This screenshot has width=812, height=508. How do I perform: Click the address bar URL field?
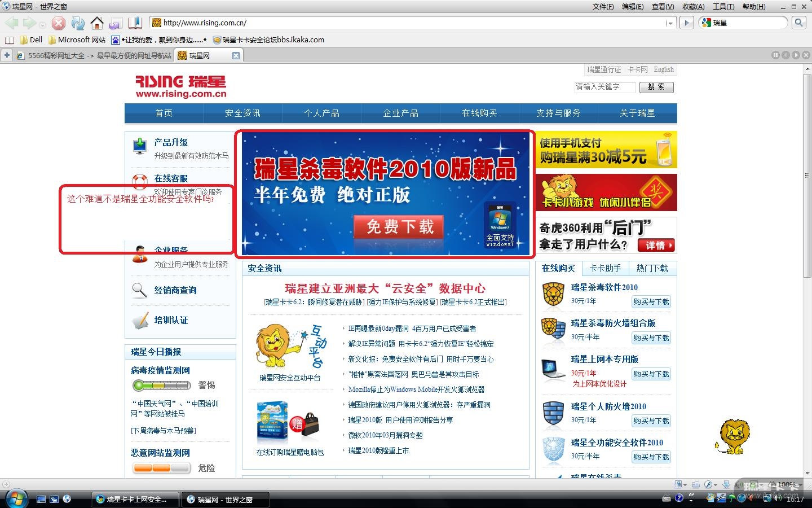(413, 23)
